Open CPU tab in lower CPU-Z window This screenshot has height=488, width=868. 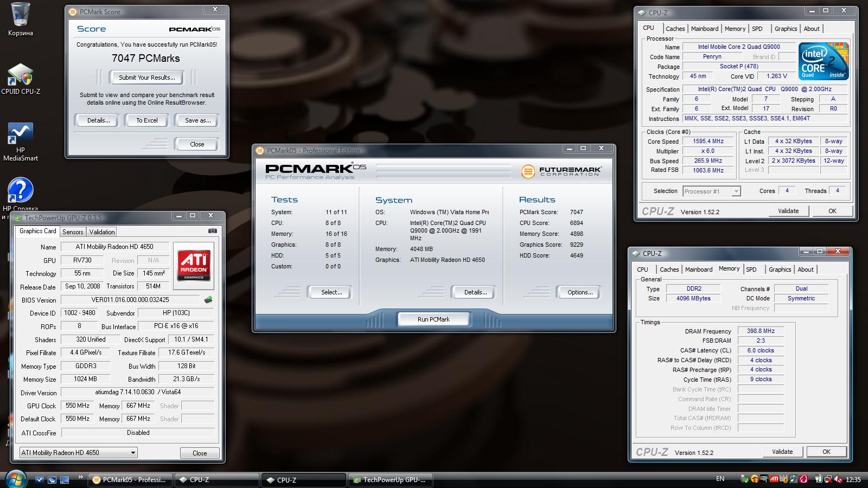tap(642, 269)
